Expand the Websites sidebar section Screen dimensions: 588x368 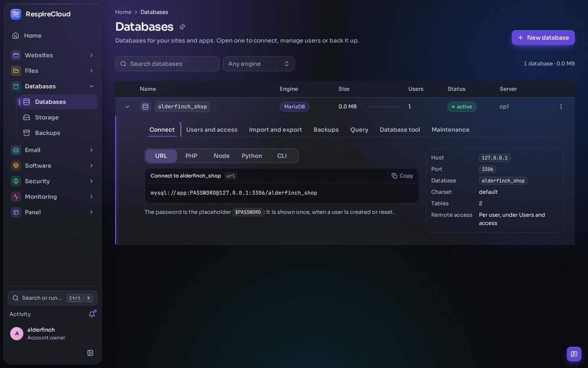pyautogui.click(x=53, y=55)
